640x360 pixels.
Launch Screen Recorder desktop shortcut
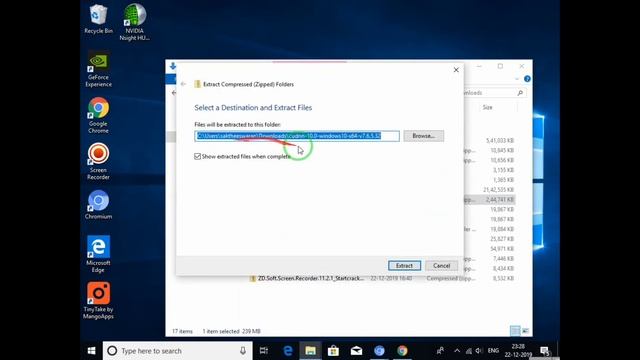click(98, 162)
